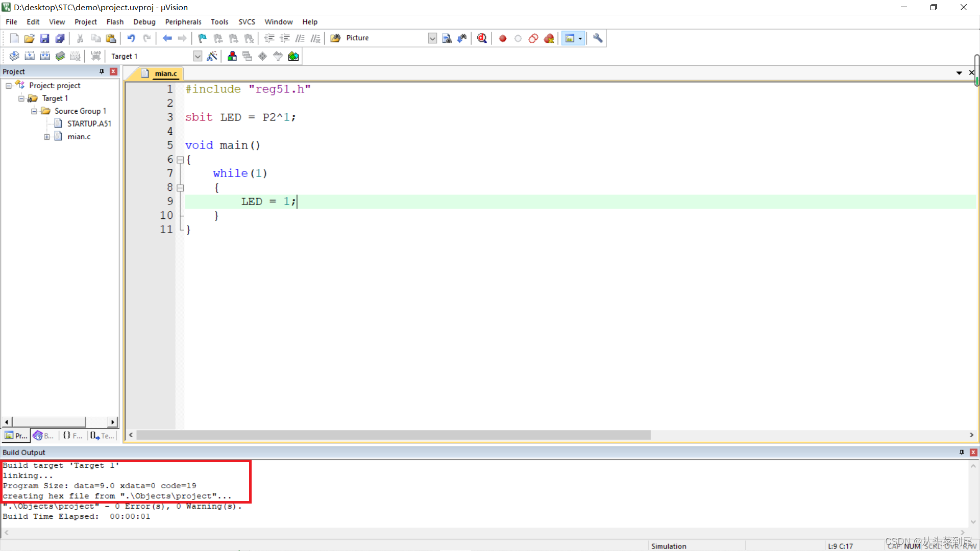The height and width of the screenshot is (551, 980).
Task: Collapse the Target 1 tree node
Action: [21, 98]
